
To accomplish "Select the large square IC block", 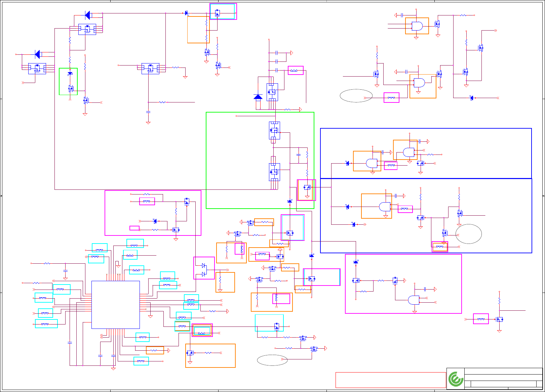I will [116, 305].
